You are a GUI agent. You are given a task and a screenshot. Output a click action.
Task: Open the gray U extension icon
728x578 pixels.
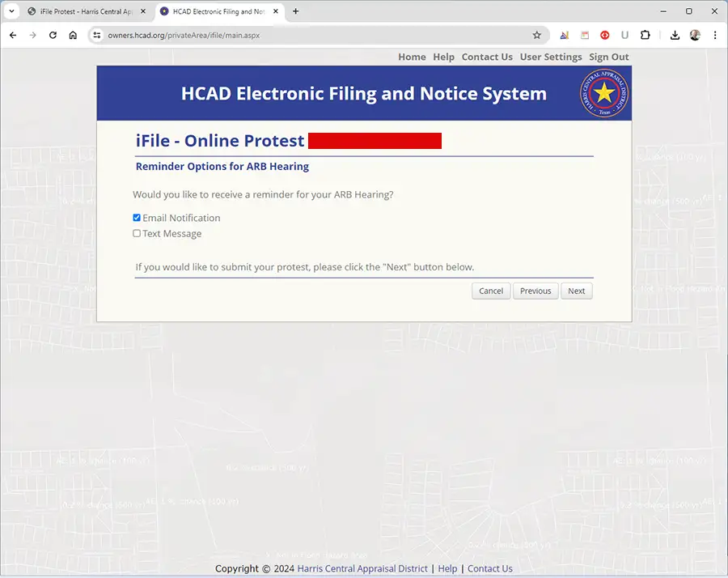tap(624, 35)
